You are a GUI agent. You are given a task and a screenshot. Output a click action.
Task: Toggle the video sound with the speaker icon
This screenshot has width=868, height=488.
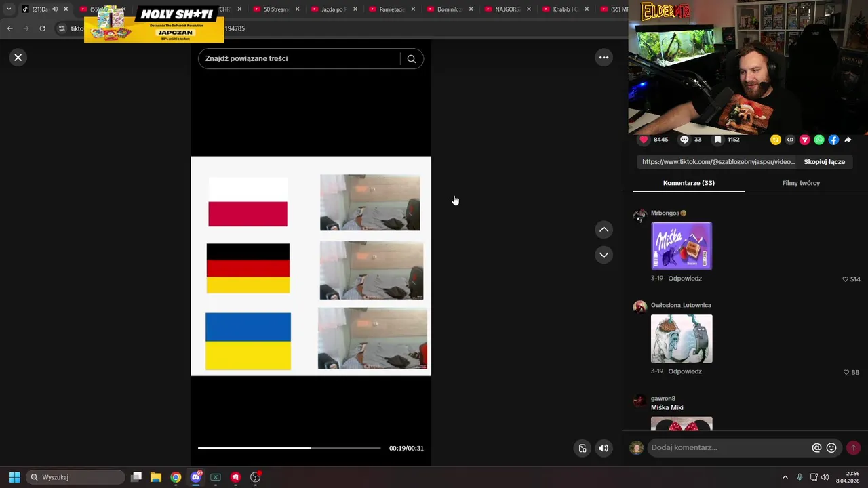tap(604, 448)
